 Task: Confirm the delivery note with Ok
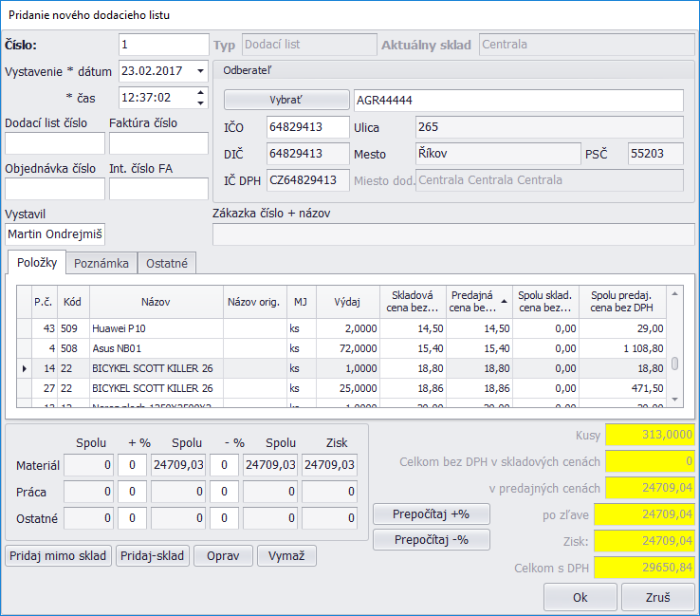580,597
